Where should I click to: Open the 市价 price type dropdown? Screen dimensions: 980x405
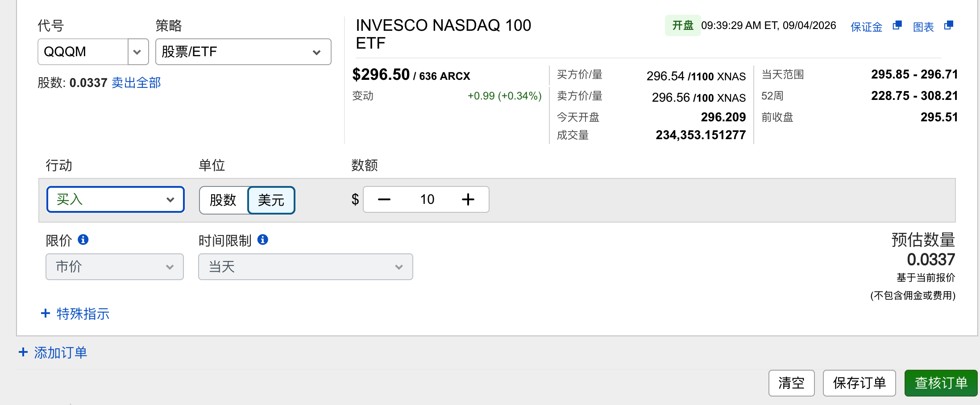tap(115, 267)
